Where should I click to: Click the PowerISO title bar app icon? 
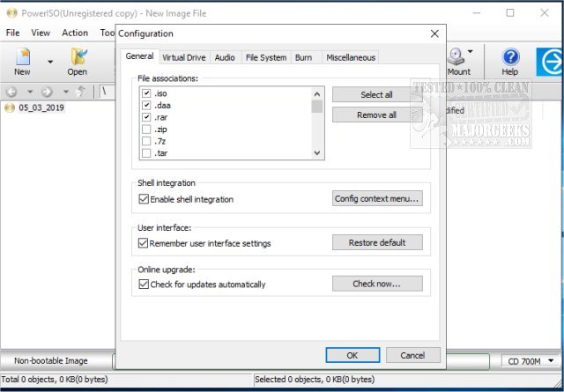point(11,13)
